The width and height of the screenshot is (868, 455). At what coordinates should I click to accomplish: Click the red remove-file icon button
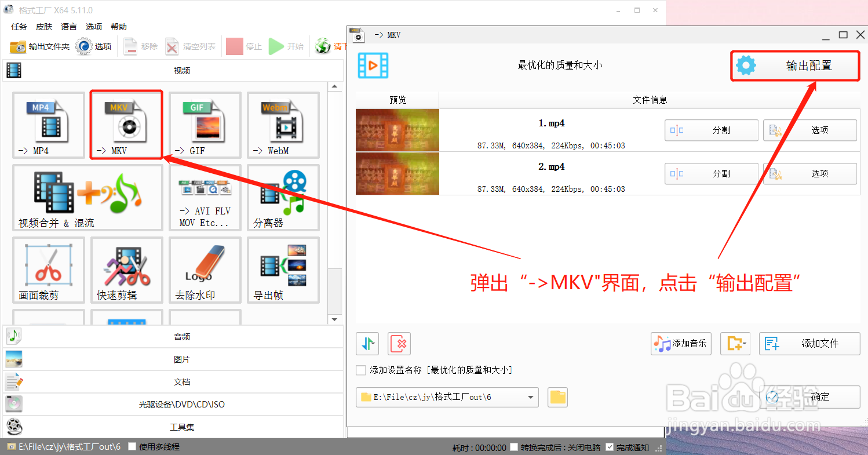click(399, 344)
